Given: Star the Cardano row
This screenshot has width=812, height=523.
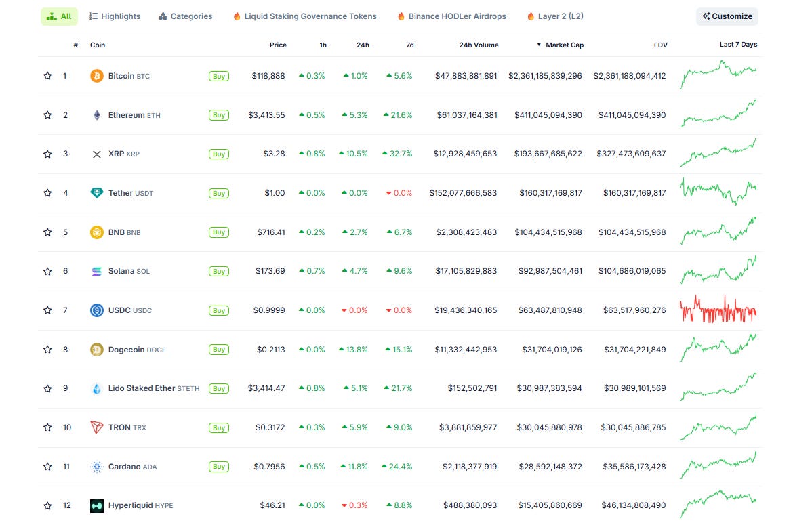Looking at the screenshot, I should pyautogui.click(x=47, y=467).
